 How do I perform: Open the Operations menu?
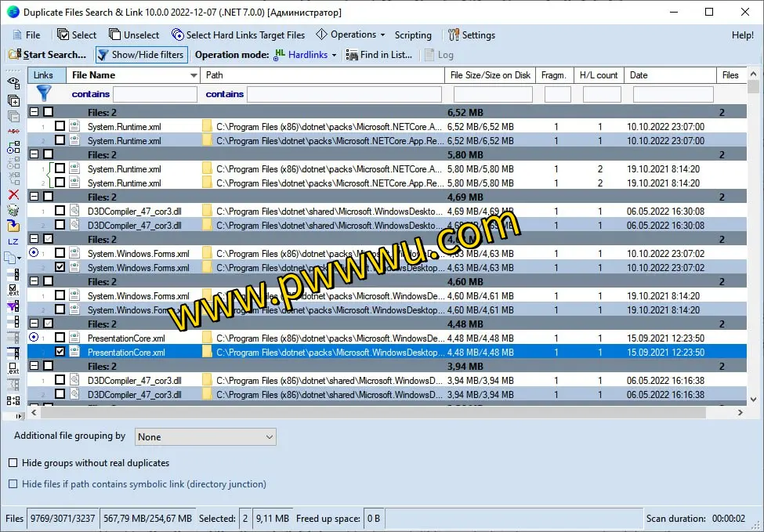click(x=350, y=34)
